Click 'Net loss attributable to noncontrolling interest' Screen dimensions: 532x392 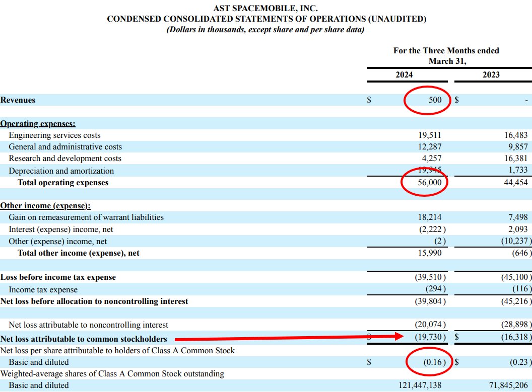tap(88, 325)
